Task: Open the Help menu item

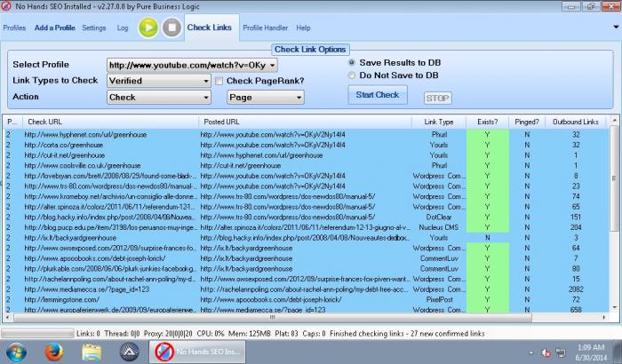Action: click(303, 28)
